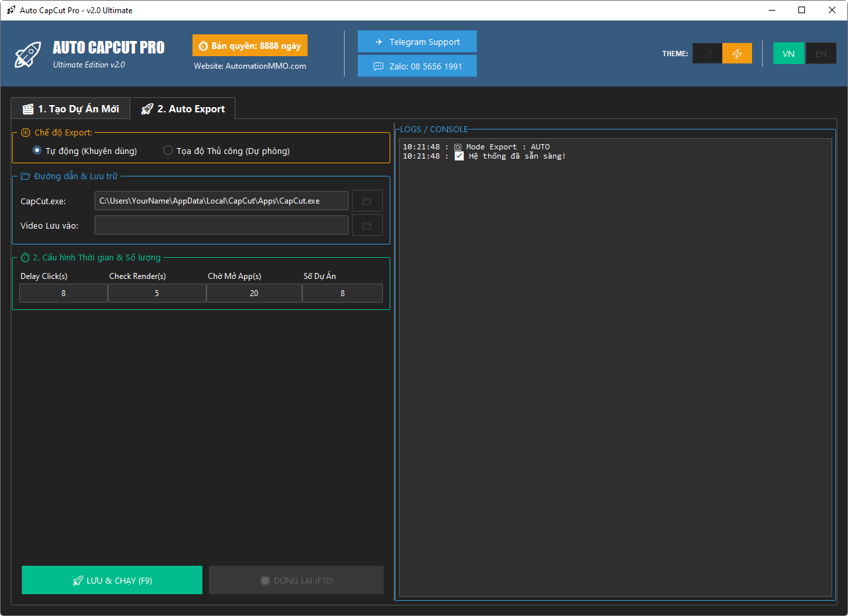Open the 2. Auto Export tab

pyautogui.click(x=183, y=108)
